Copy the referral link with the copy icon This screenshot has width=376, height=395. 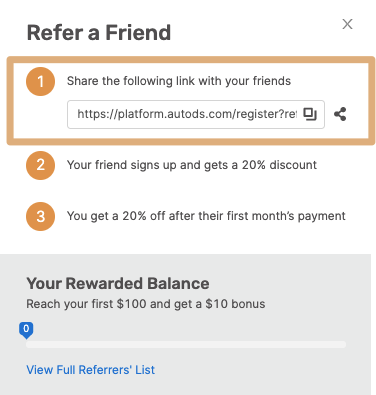(x=310, y=114)
